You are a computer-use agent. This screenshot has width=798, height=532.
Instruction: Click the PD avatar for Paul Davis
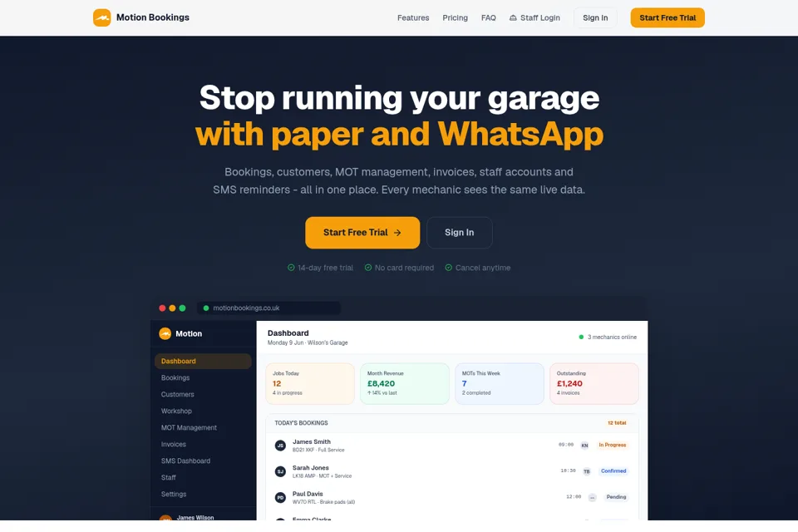(280, 497)
